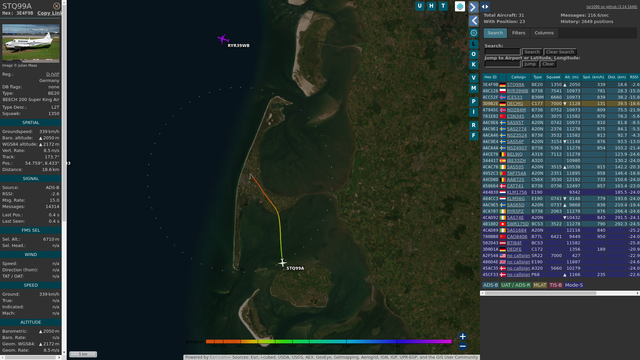
Task: Click the TIS-B legend label
Action: (x=556, y=285)
